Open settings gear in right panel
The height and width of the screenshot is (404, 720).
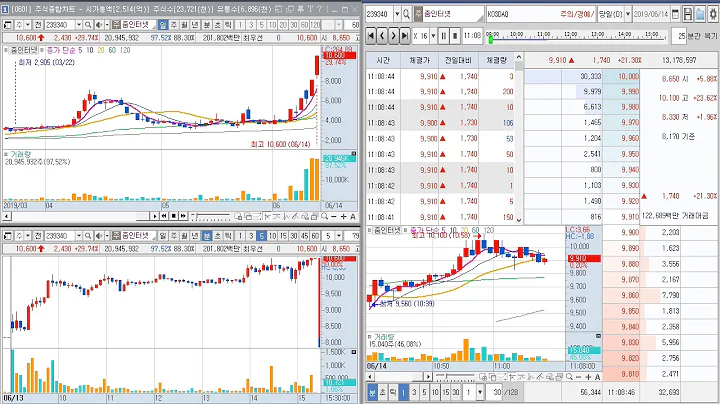(713, 14)
